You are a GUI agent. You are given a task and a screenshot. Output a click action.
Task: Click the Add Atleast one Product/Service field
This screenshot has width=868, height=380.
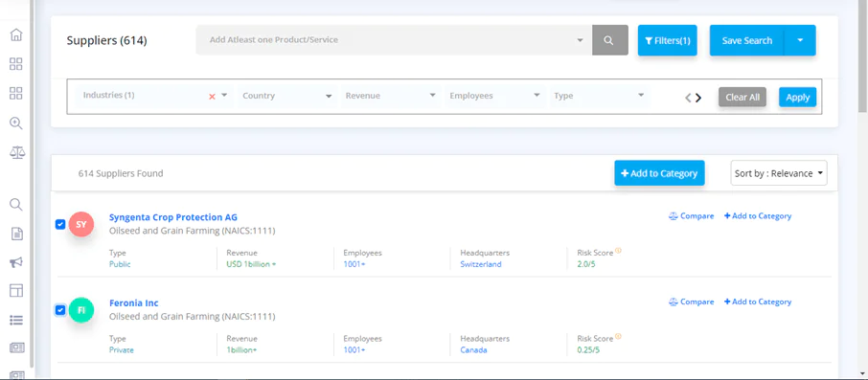[394, 40]
